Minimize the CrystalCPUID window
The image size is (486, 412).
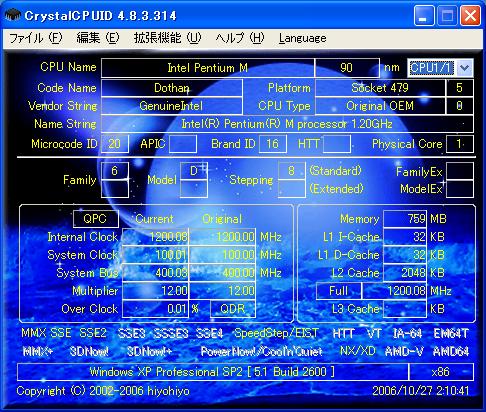pos(424,15)
